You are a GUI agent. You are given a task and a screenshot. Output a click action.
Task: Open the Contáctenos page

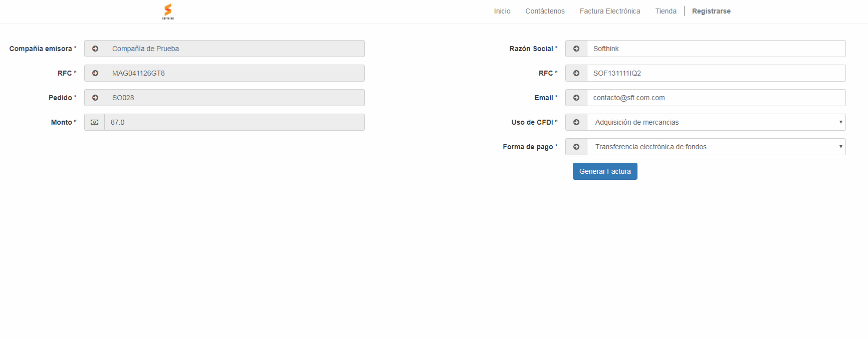[x=545, y=11]
